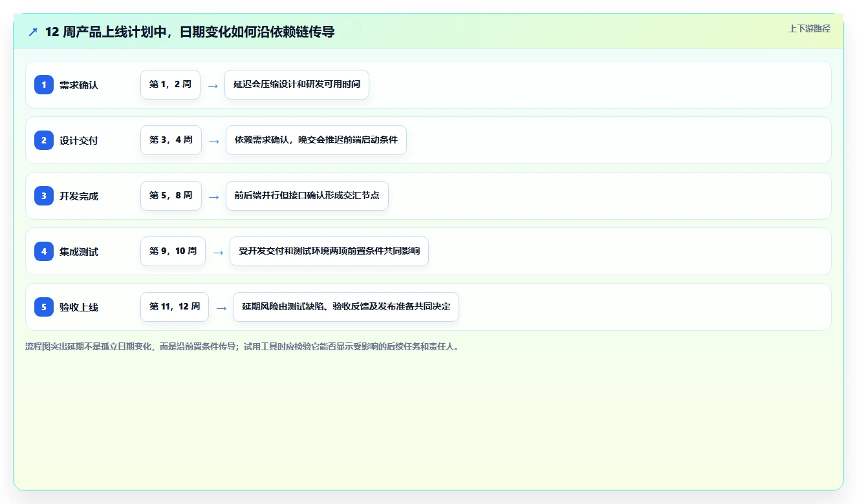Click the 集成测试 step label
857x504 pixels.
click(79, 252)
